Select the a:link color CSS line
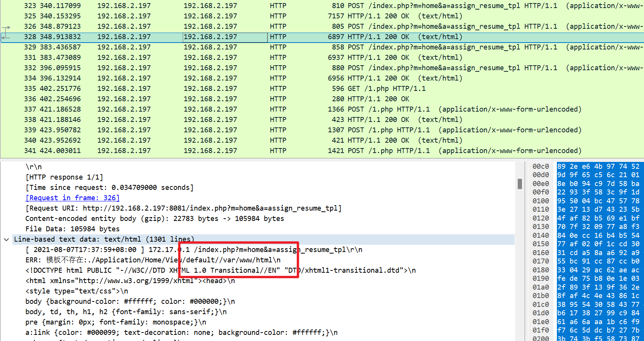Image resolution: width=644 pixels, height=341 pixels. coord(182,333)
